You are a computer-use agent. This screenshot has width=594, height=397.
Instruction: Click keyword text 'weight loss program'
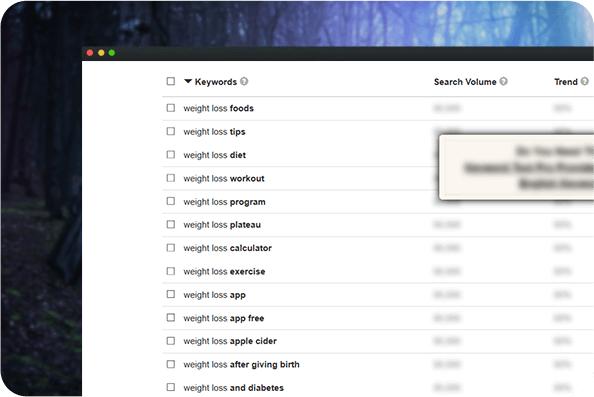(225, 202)
